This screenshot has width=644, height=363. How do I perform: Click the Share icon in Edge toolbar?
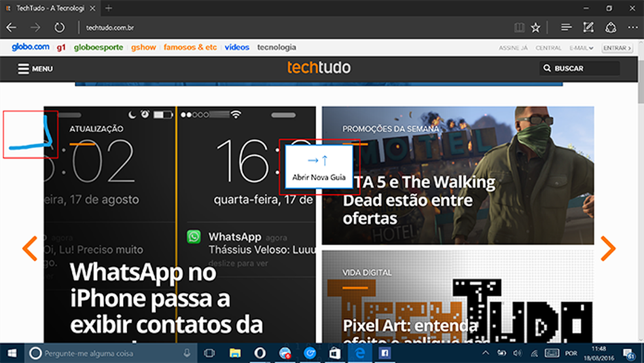coord(611,28)
